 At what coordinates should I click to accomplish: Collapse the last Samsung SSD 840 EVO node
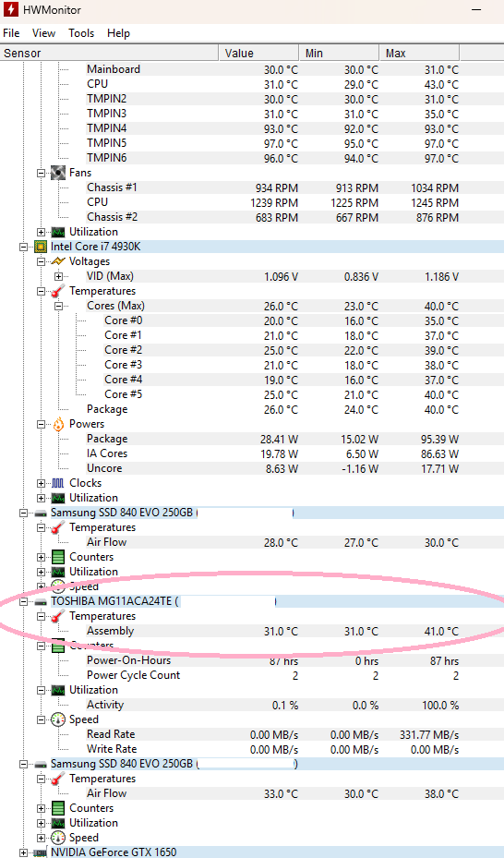click(23, 764)
